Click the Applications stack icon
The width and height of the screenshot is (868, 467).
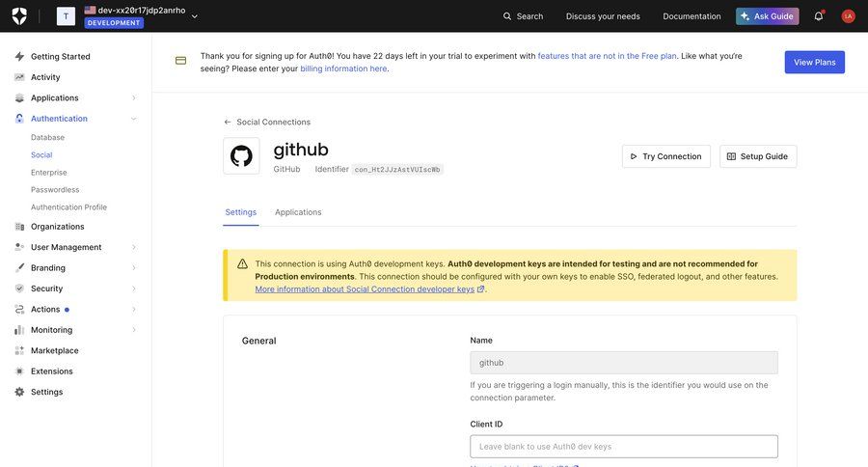(x=19, y=98)
